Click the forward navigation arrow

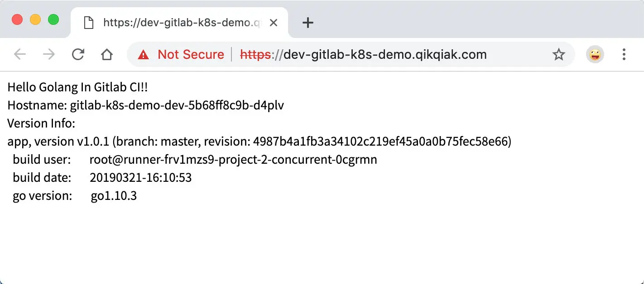(49, 55)
